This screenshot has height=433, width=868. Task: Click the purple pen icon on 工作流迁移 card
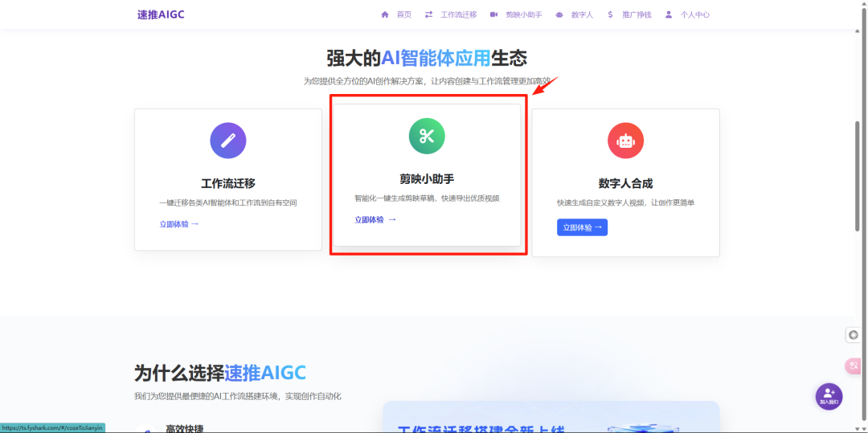[228, 141]
